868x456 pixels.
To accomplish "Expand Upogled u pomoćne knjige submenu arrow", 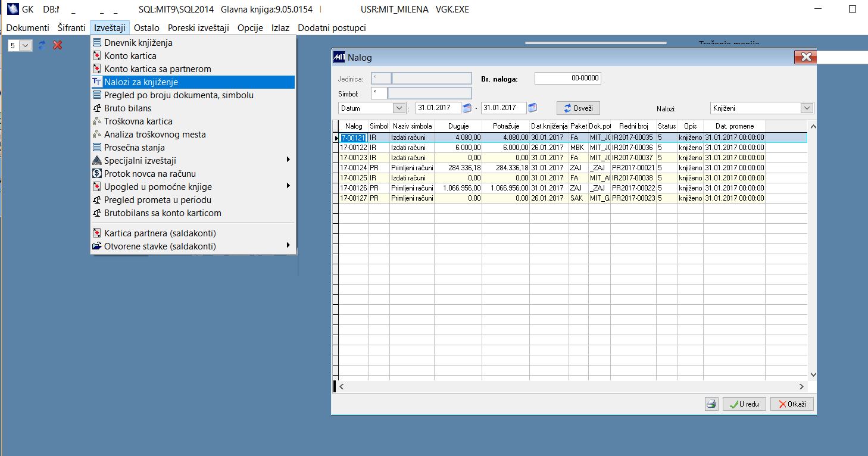I will coord(288,186).
